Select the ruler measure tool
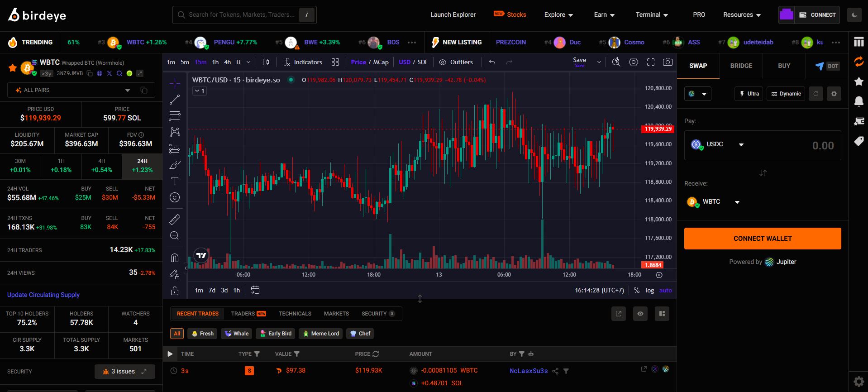Image resolution: width=868 pixels, height=392 pixels. pyautogui.click(x=175, y=220)
